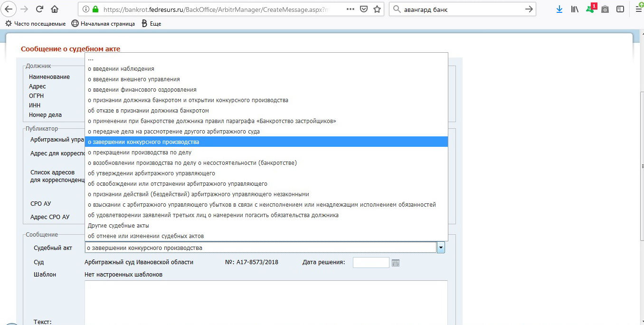Go to the browser home page icon

(x=55, y=9)
